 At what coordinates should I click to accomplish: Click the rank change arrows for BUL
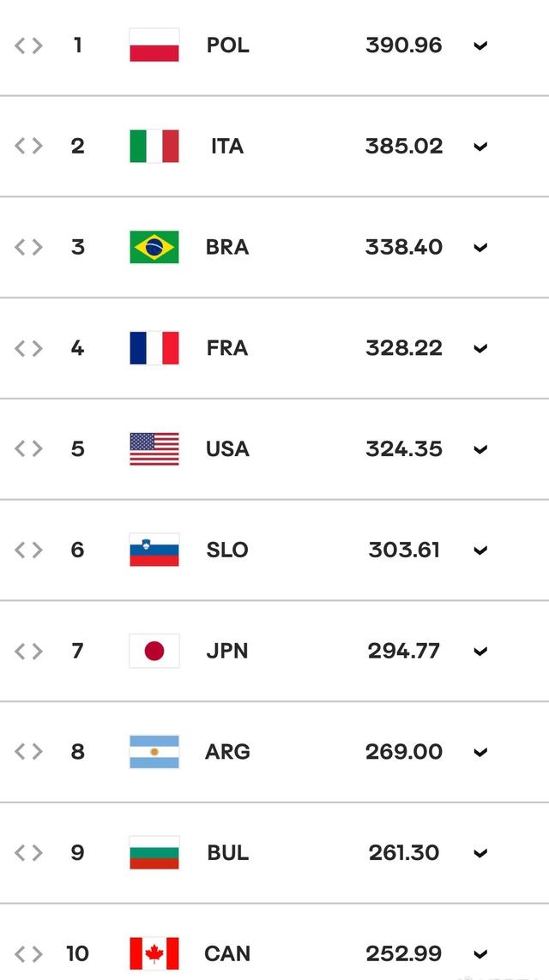(x=28, y=853)
